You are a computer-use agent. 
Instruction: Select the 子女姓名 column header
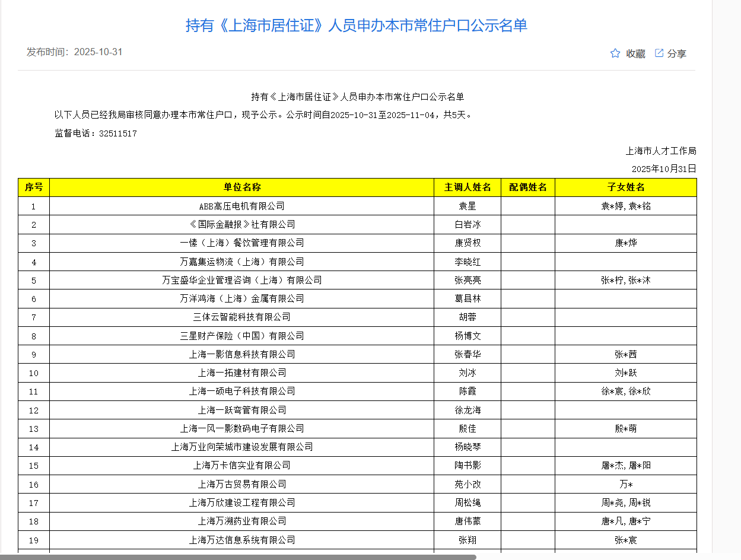(x=625, y=187)
